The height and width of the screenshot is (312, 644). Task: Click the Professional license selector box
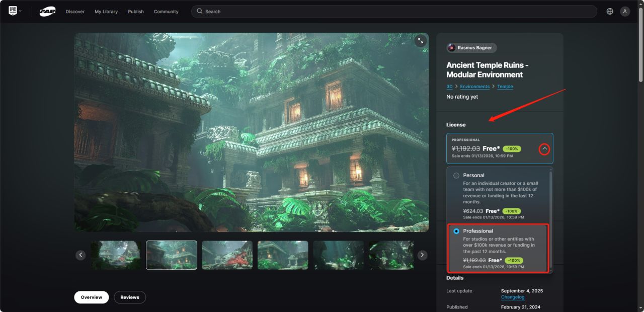click(x=500, y=148)
